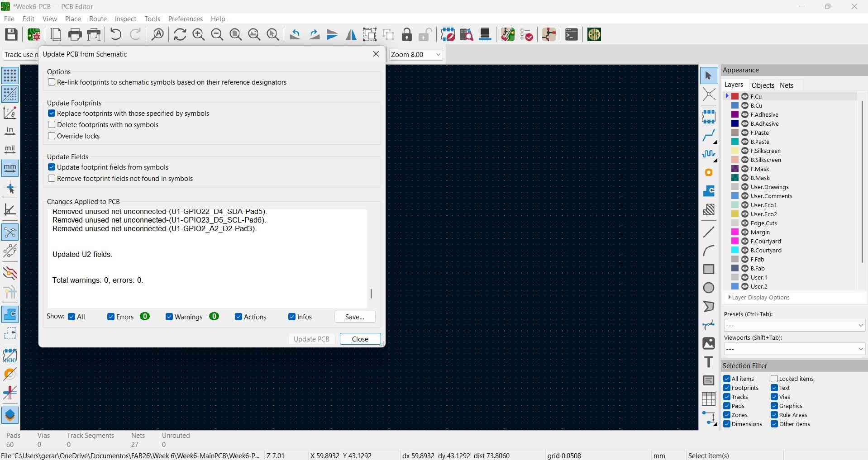
Task: Open the Presets dropdown
Action: [794, 326]
